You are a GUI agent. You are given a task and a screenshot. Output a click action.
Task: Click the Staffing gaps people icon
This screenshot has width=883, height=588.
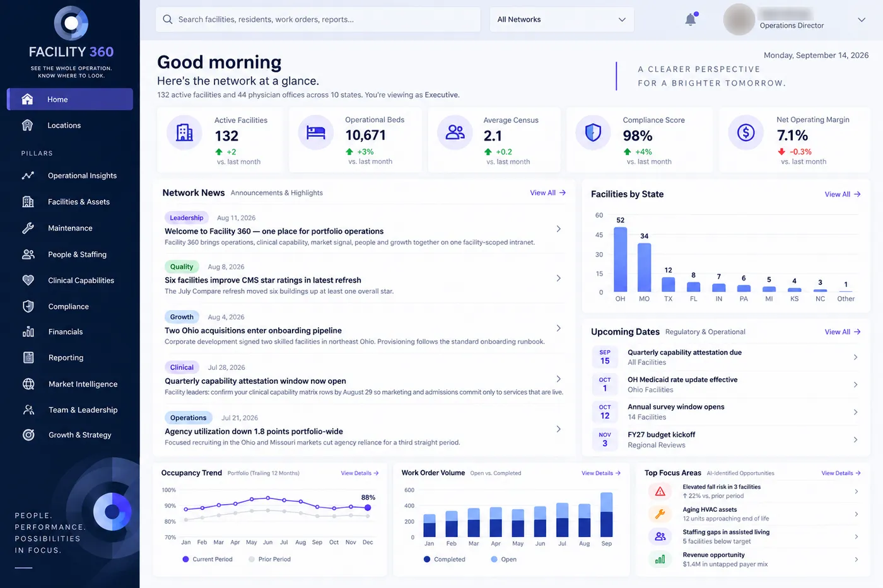coord(660,536)
